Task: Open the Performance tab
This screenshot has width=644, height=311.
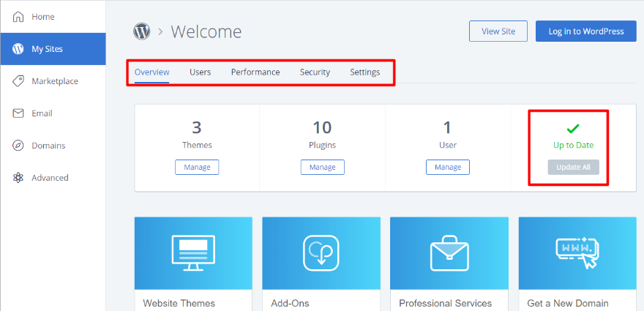Action: [255, 72]
